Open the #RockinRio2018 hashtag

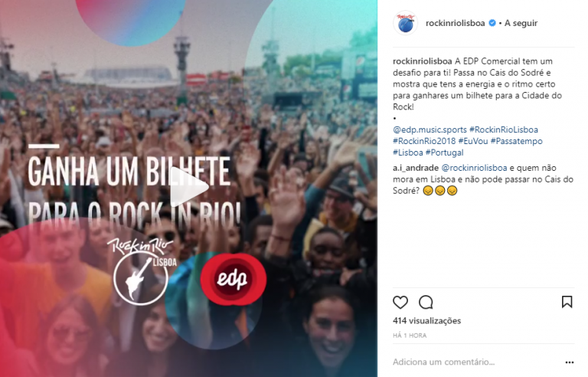(424, 141)
